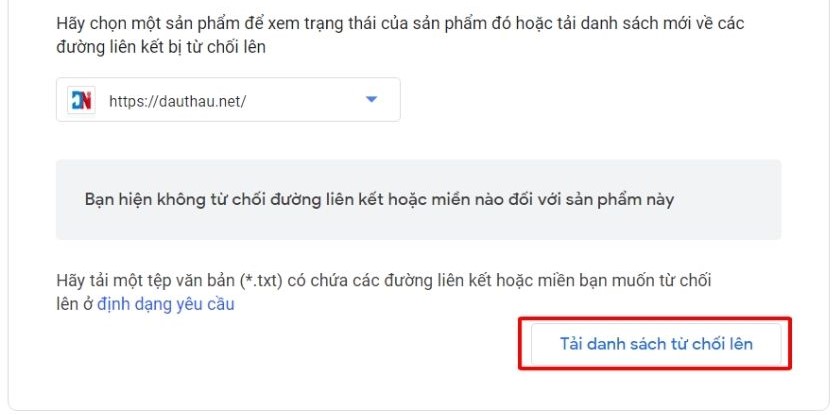The width and height of the screenshot is (840, 415).
Task: Open the "định dạng yêu cầu" link
Action: [x=166, y=304]
